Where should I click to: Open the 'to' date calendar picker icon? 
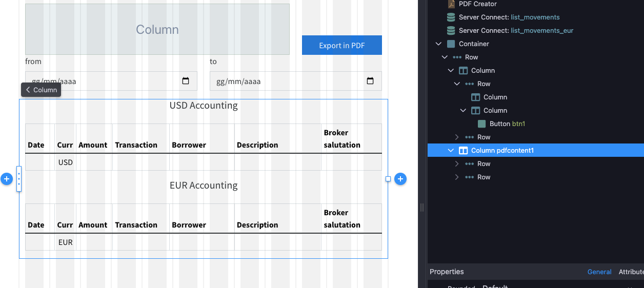370,81
